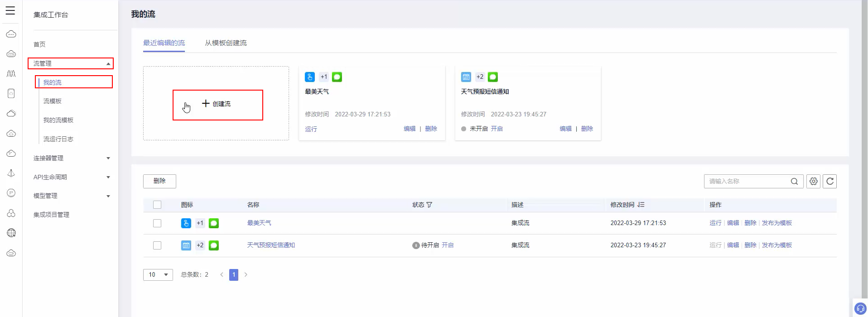Click the green message icon on the 天气预报短信通知 card
The height and width of the screenshot is (317, 868).
click(x=493, y=77)
